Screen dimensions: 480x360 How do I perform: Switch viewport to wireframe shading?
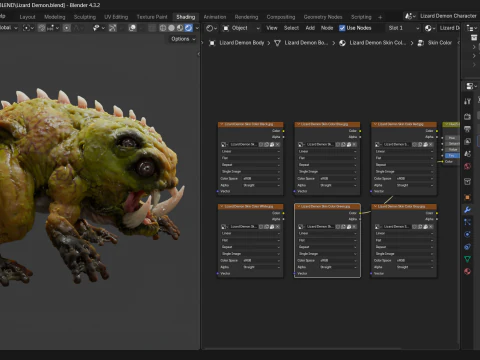click(x=163, y=28)
